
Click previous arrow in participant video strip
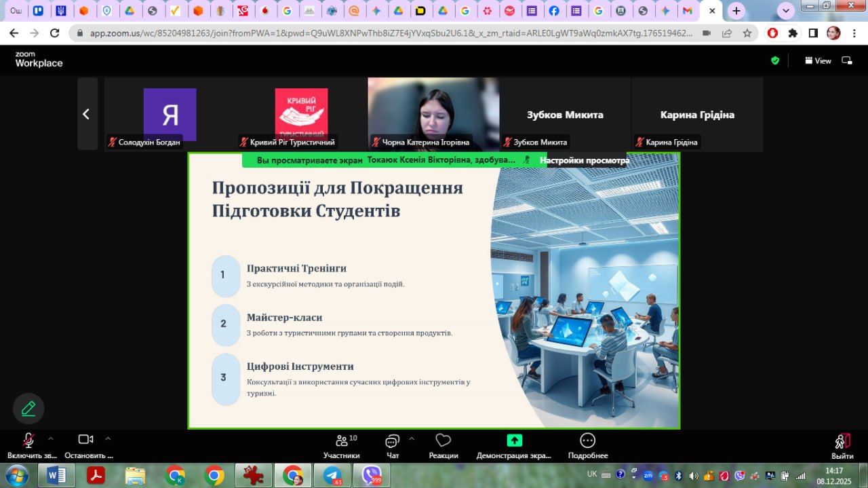pos(87,114)
